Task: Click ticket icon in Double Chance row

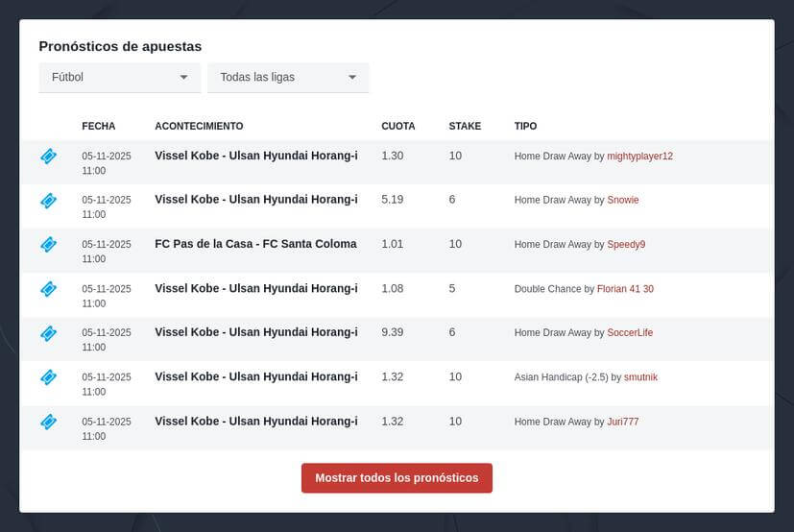Action: point(49,289)
